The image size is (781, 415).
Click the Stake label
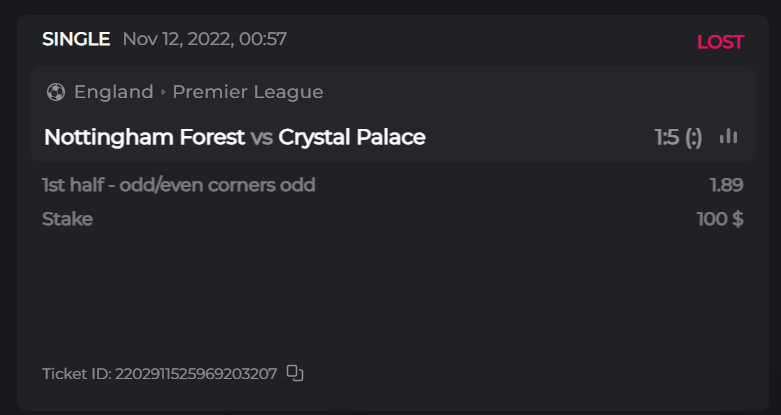tap(67, 219)
